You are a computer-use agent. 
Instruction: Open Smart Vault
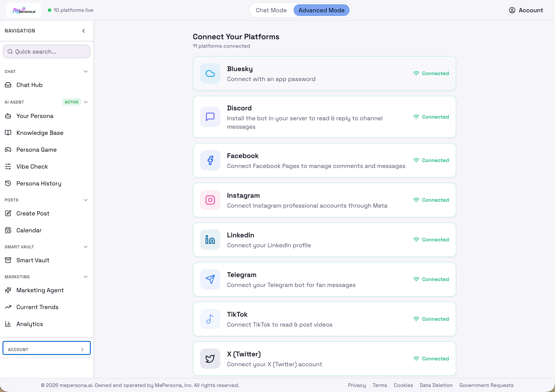[x=47, y=260]
